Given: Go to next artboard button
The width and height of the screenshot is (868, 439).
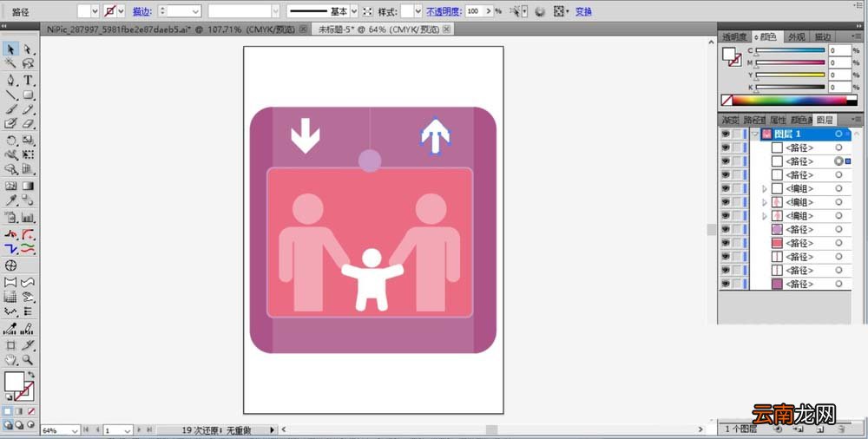Looking at the screenshot, I should 139,429.
